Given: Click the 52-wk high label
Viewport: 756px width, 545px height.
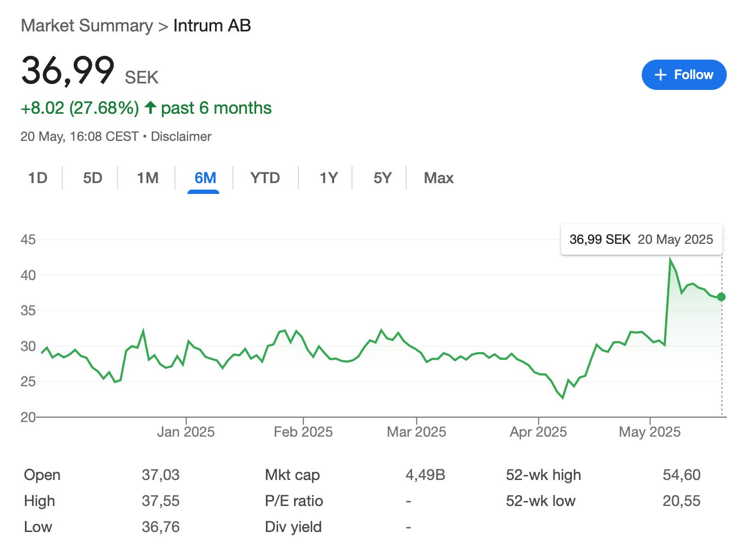Looking at the screenshot, I should coord(543,475).
